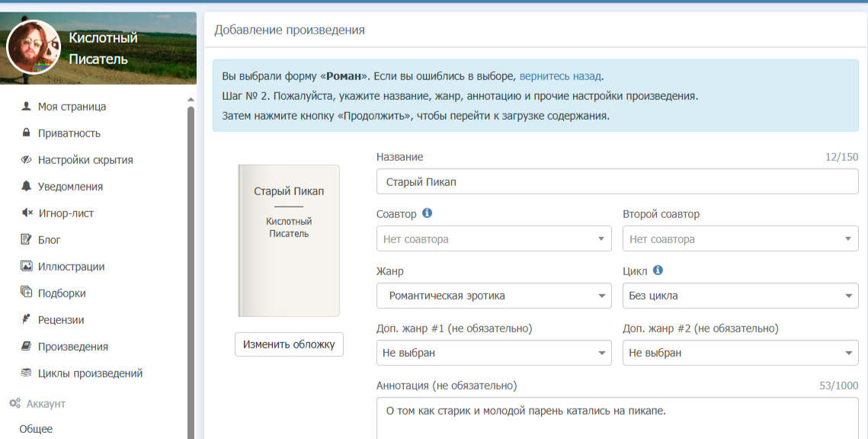Open Произведения in the sidebar menu
Screen dimensions: 868x439
pos(73,347)
